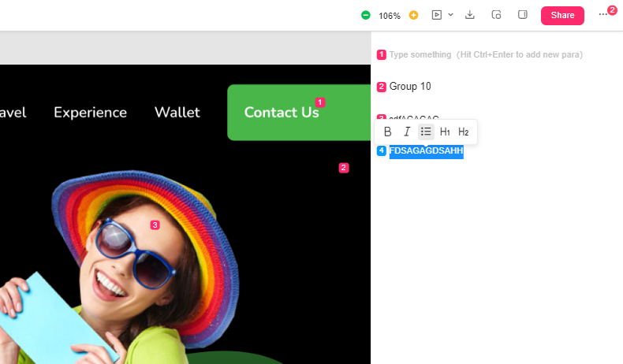The image size is (623, 364).
Task: Click the green zoom out minus icon
Action: (x=366, y=15)
